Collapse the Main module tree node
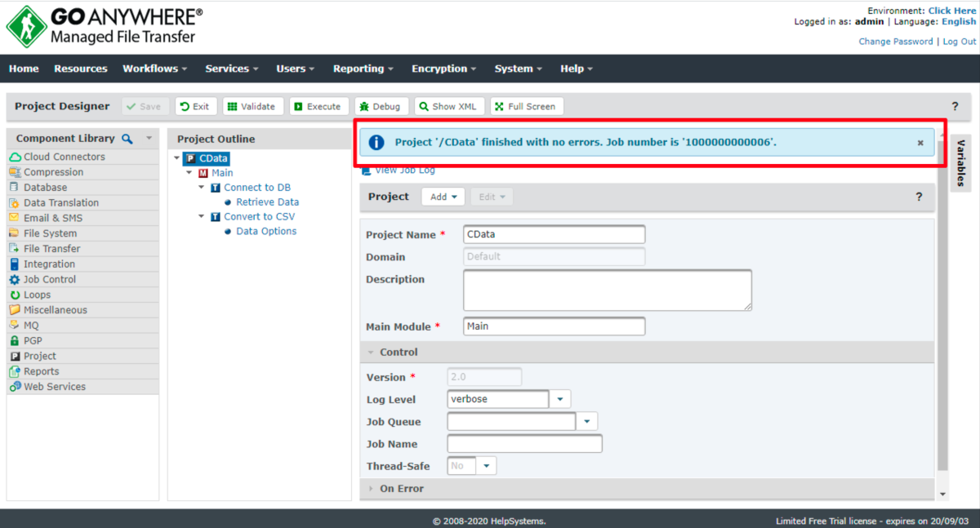 point(189,173)
